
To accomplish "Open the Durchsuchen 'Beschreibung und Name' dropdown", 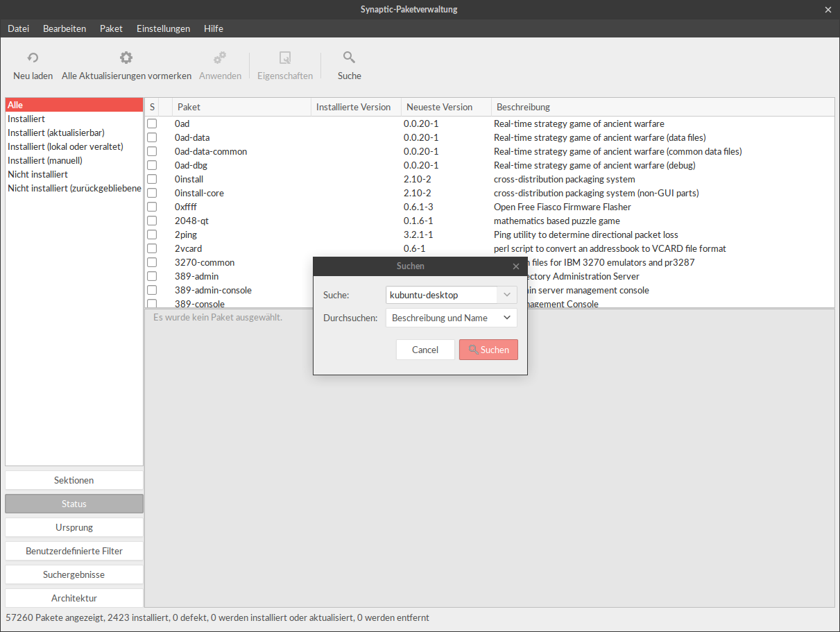I will [452, 318].
